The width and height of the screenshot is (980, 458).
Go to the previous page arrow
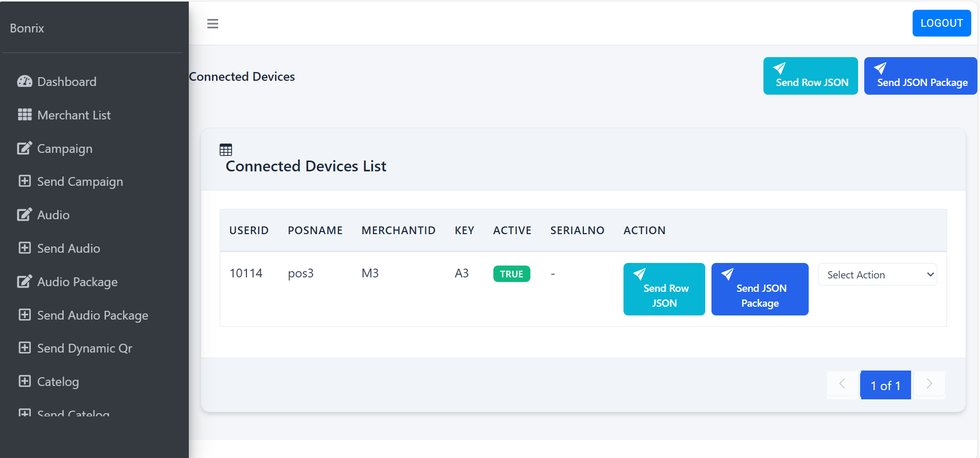coord(842,384)
